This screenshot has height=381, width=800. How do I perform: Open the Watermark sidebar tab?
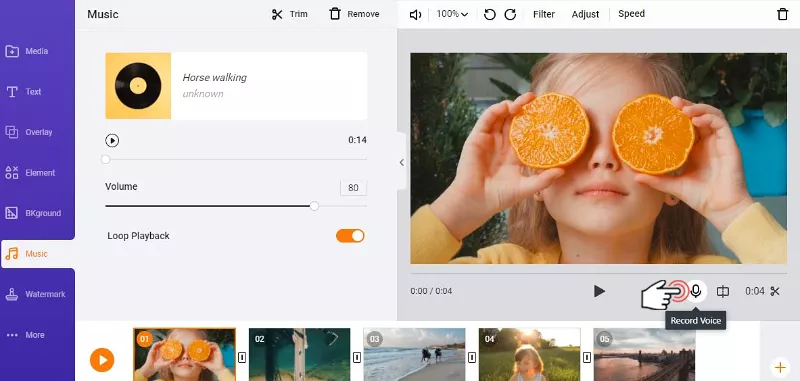(35, 294)
